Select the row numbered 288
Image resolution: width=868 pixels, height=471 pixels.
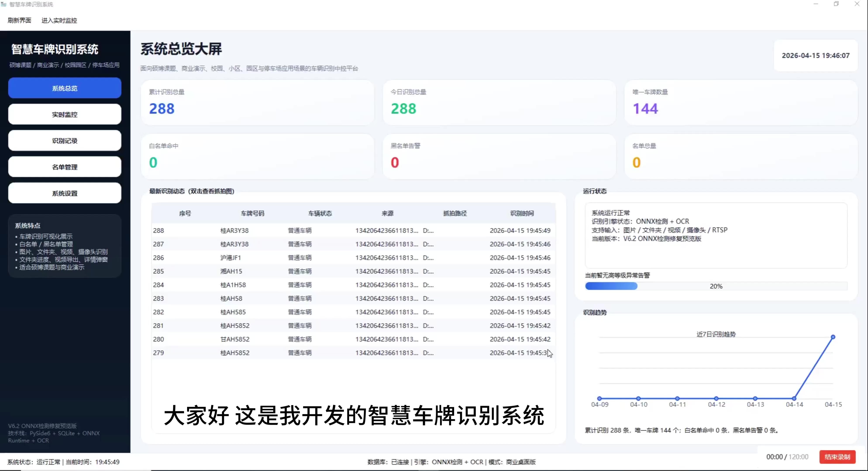pyautogui.click(x=353, y=230)
